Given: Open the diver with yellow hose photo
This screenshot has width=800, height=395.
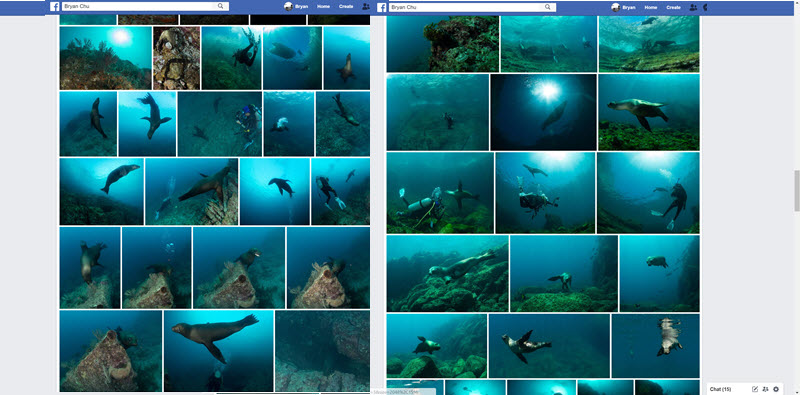Looking at the screenshot, I should 440,193.
